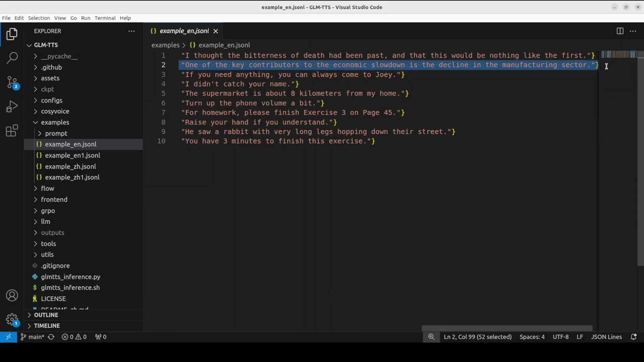Click the JSON Lines language selector
The image size is (644, 362).
click(606, 337)
